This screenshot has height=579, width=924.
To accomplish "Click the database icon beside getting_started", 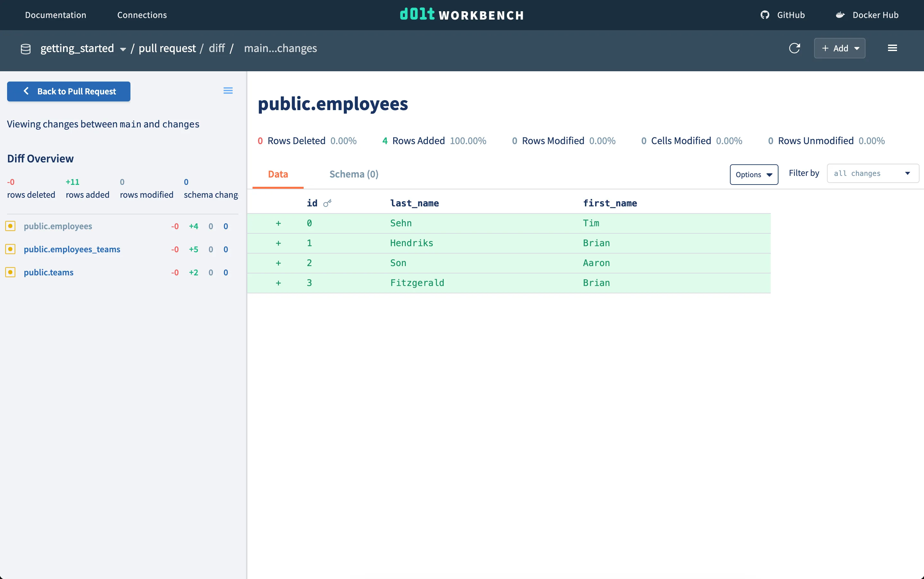I will [x=26, y=49].
